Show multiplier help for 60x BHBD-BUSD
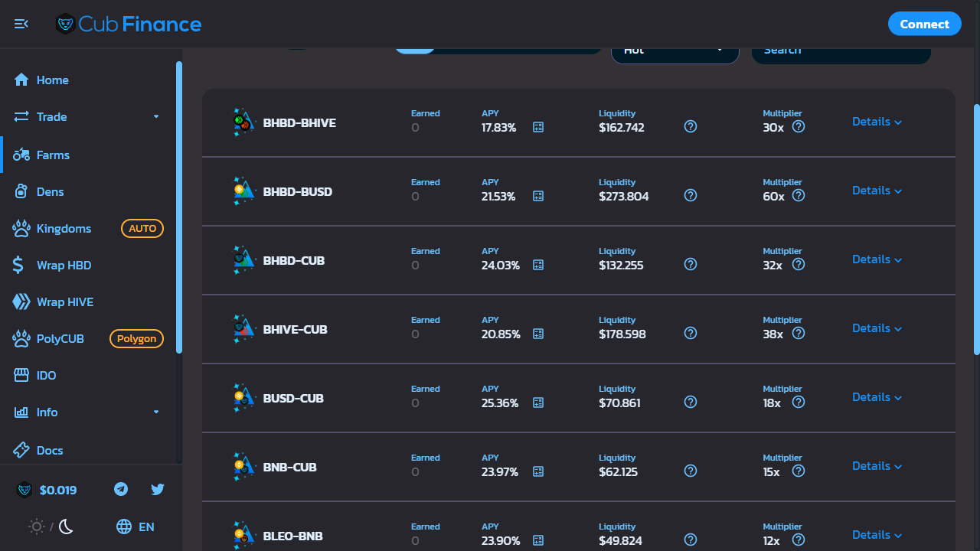Viewport: 980px width, 551px height. [x=799, y=195]
